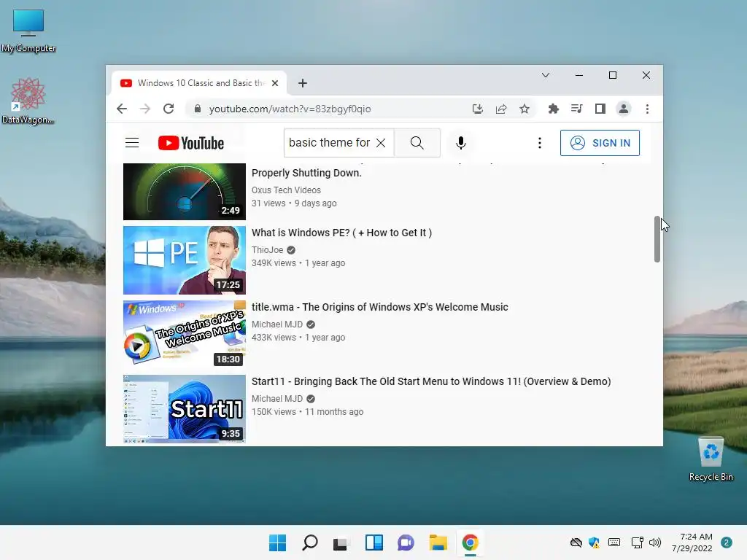Select the Recycle Bin desktop icon

[x=711, y=459]
